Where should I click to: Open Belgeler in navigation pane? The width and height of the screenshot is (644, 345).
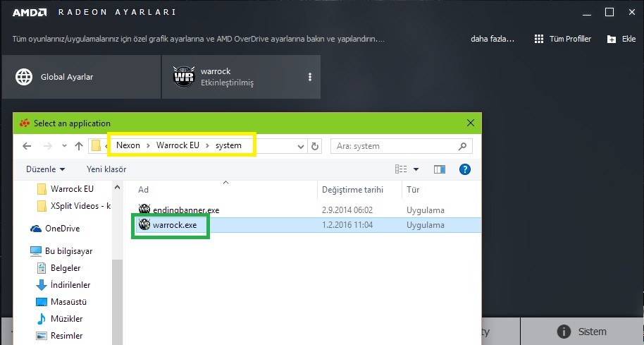click(58, 268)
